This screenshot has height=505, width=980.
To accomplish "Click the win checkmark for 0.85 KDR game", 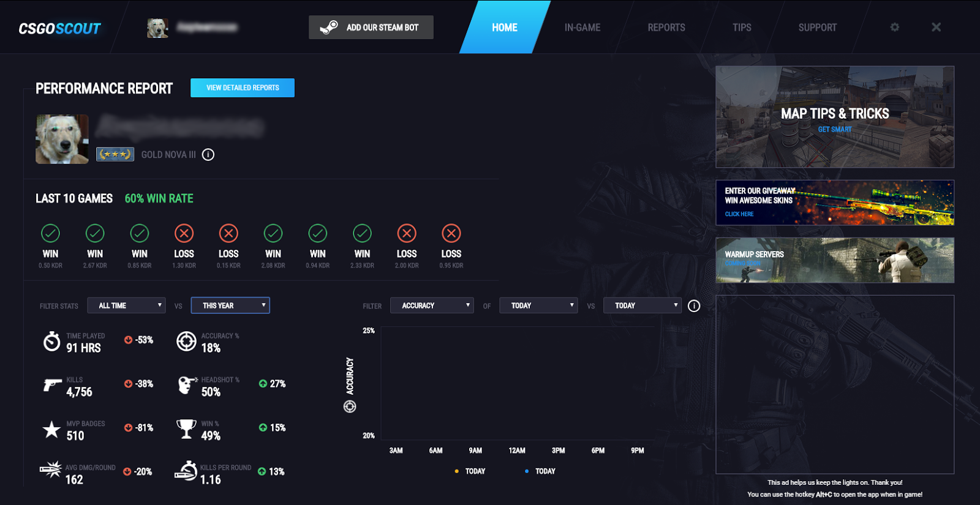I will (x=140, y=233).
